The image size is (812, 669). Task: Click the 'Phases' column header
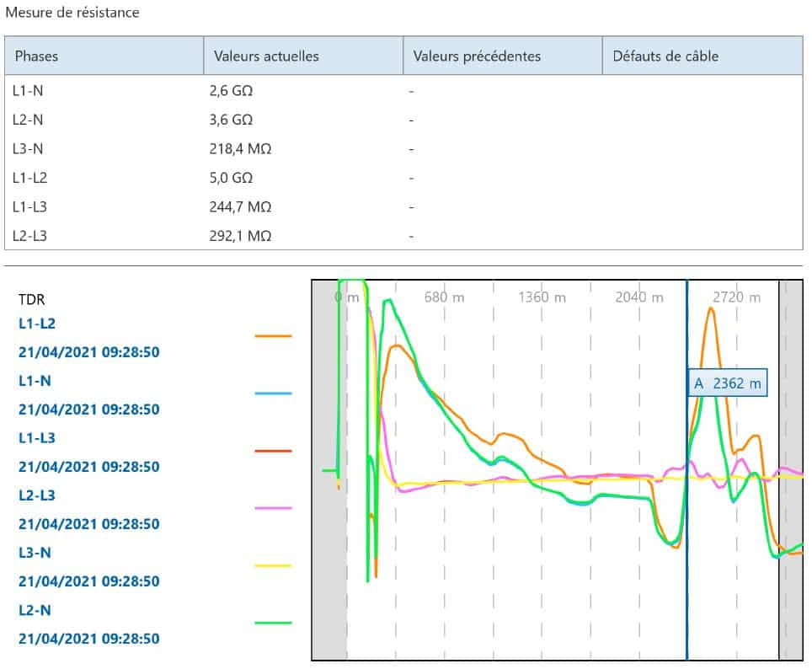coord(36,56)
